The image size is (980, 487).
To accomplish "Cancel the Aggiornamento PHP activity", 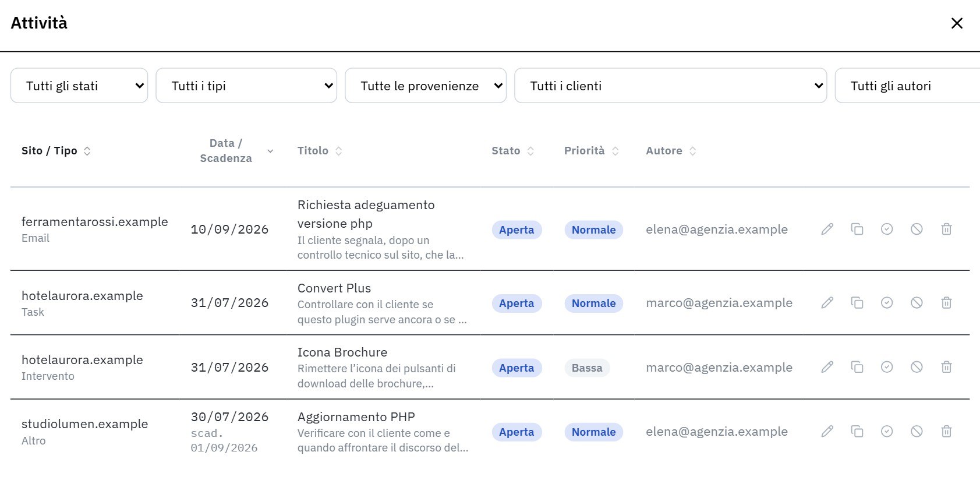I will click(917, 432).
